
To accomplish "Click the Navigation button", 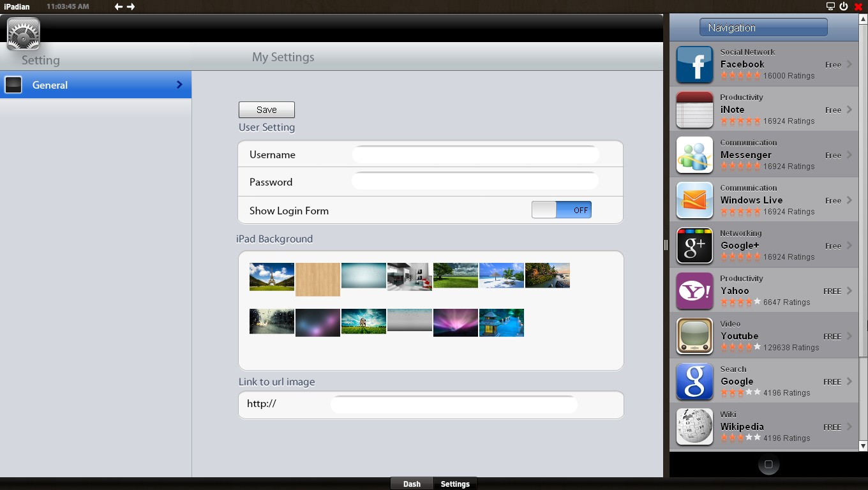I will coord(763,27).
